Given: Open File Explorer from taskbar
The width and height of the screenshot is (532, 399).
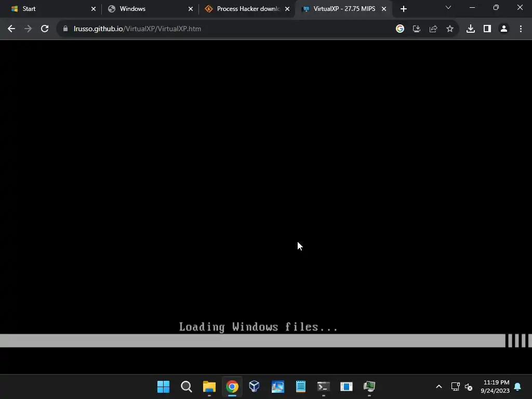Looking at the screenshot, I should pyautogui.click(x=209, y=387).
